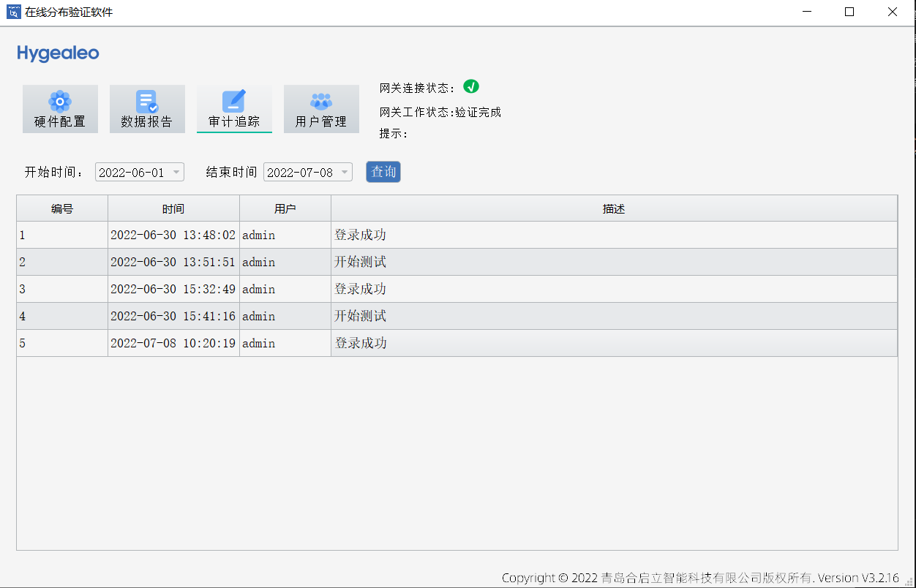The image size is (916, 588).
Task: Click the app icon in title bar
Action: click(13, 12)
